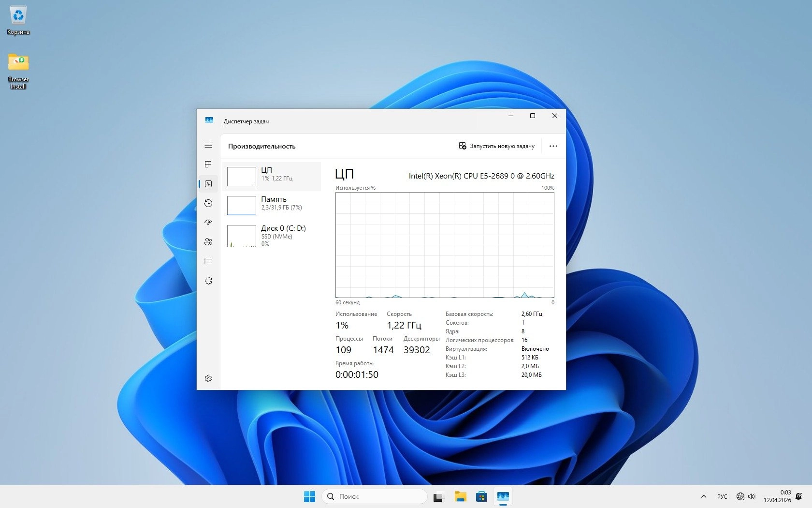Click the 'Логических процессоров:' label
The image size is (812, 508).
coord(480,340)
